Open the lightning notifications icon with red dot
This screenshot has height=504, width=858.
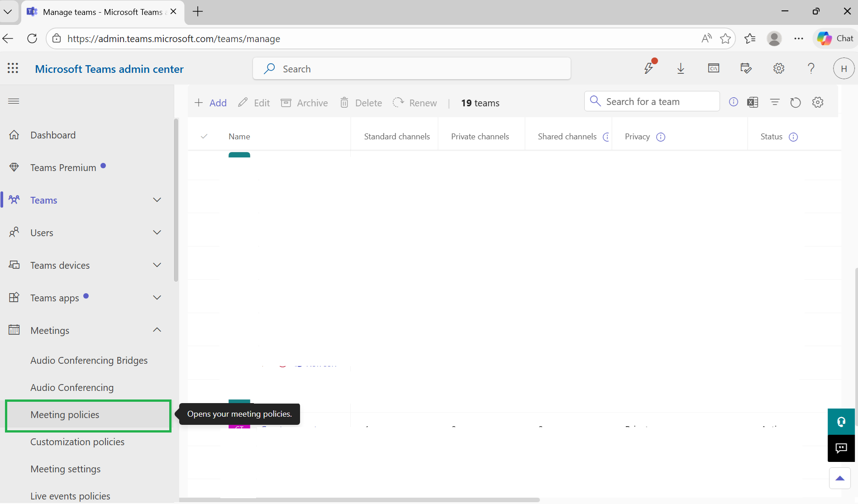pos(649,67)
